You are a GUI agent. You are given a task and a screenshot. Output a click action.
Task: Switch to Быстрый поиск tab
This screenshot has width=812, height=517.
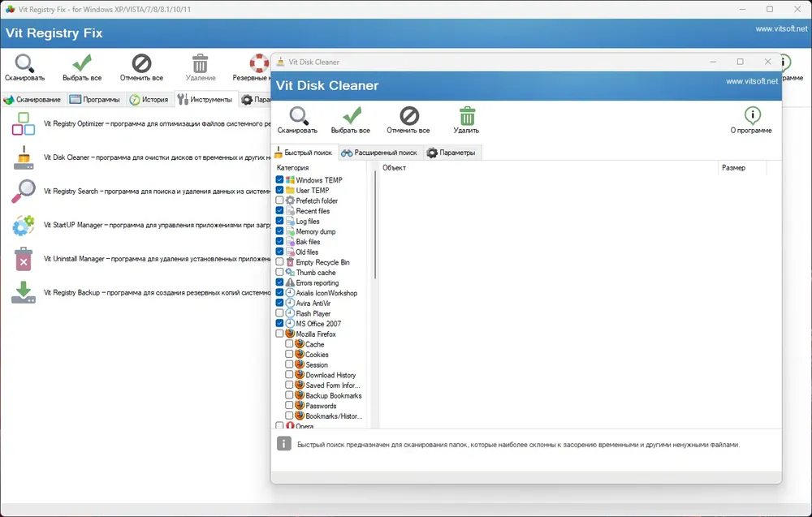pyautogui.click(x=304, y=153)
